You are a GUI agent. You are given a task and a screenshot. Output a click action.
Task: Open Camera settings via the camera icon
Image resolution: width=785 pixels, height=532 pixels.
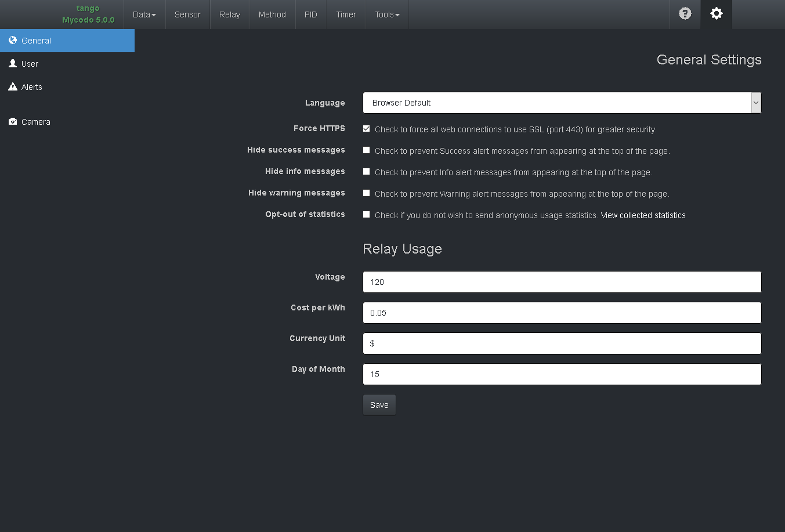(x=13, y=121)
